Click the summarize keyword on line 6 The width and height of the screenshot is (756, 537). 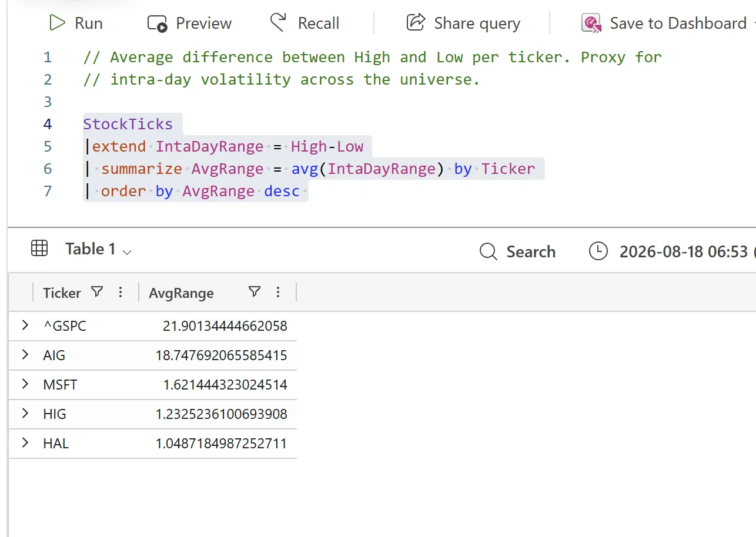tap(142, 169)
